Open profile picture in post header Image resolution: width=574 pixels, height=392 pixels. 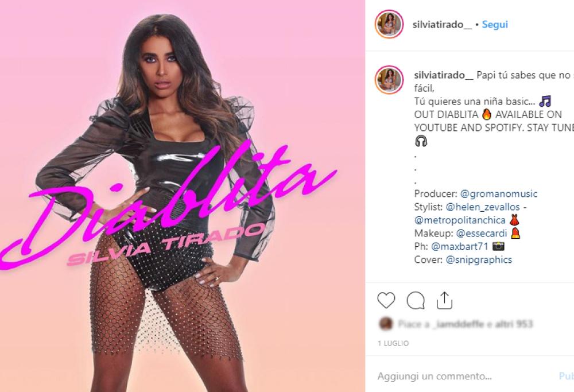coord(389,24)
